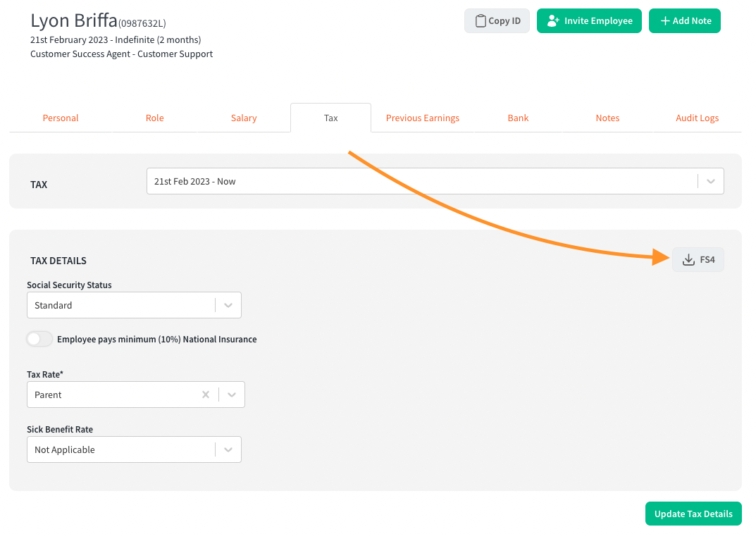The height and width of the screenshot is (534, 756).
Task: Click the TAX DETAILS heading
Action: point(58,261)
